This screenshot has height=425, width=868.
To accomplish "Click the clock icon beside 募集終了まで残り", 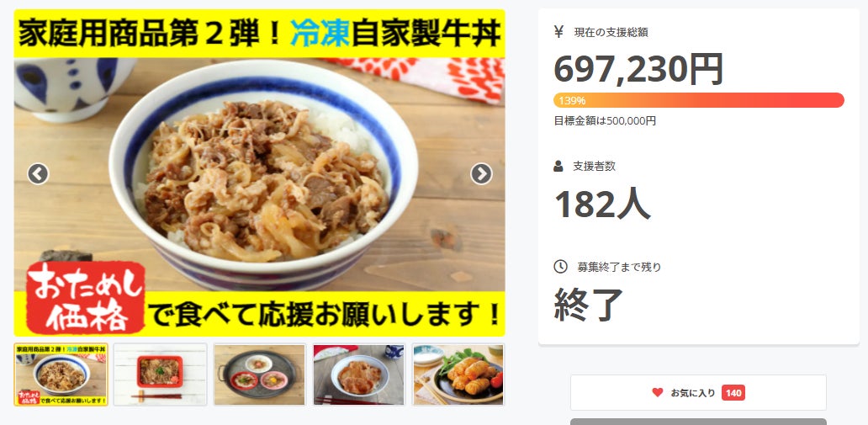I will tap(560, 267).
